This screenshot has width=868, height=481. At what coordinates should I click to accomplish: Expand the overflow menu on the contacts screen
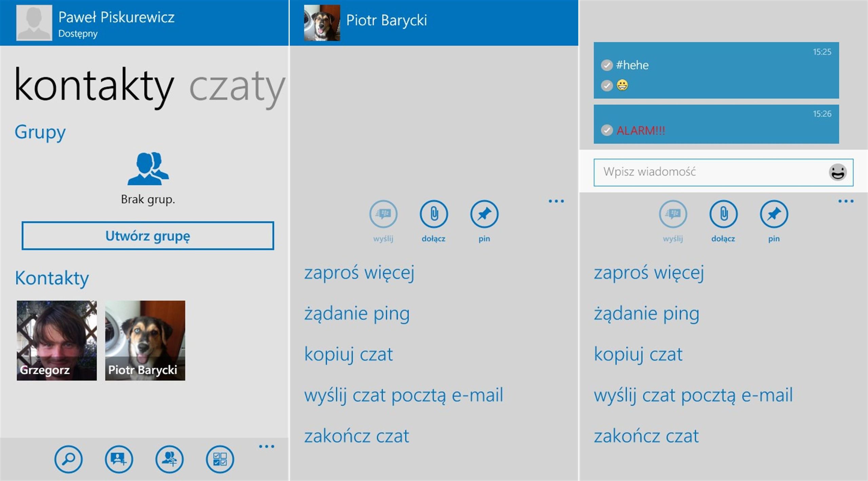point(267,446)
